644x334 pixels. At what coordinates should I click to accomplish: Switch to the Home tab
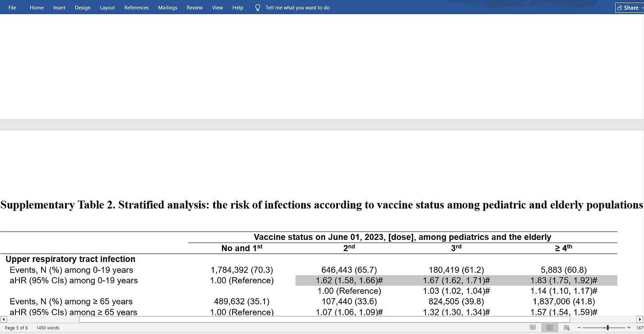tap(37, 8)
